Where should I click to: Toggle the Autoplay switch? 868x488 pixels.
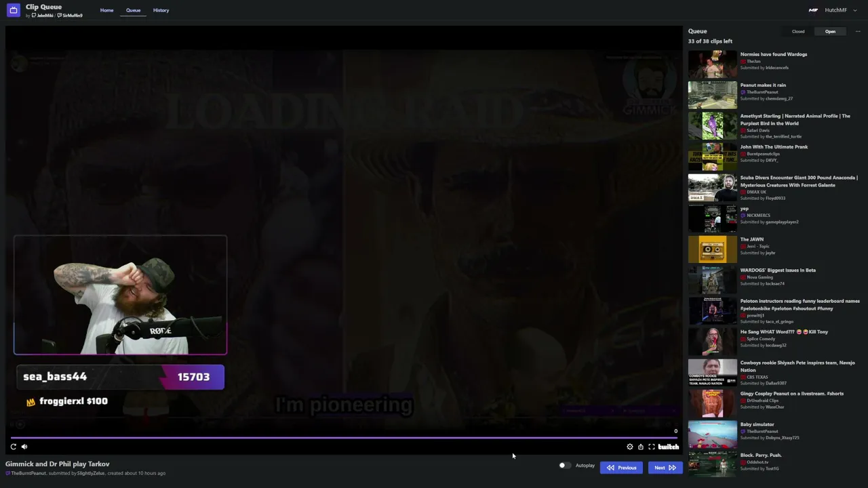(564, 466)
